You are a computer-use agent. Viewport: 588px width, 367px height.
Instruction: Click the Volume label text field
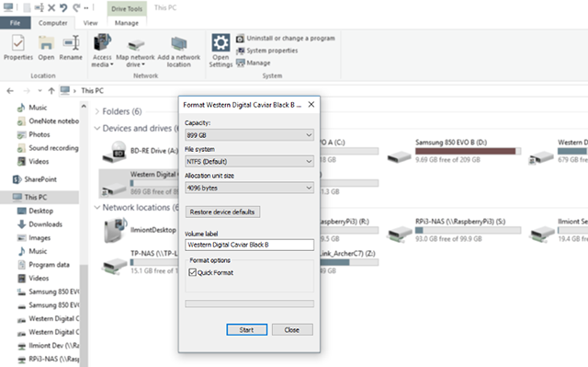click(249, 245)
